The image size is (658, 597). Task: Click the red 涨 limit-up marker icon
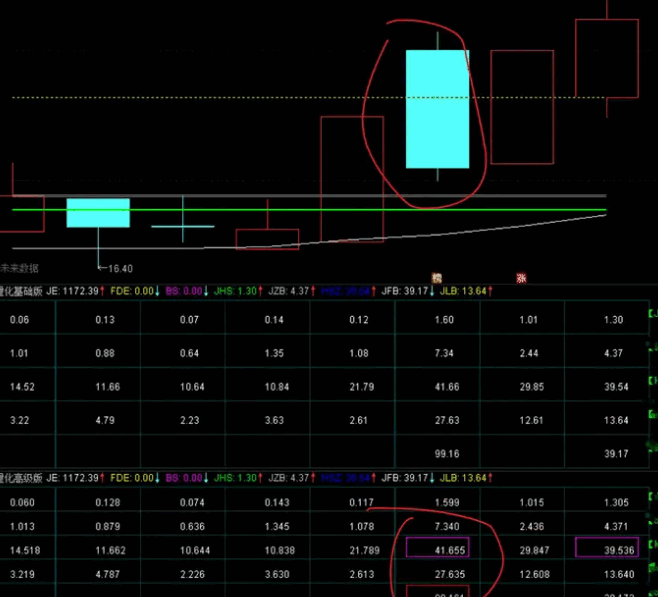pyautogui.click(x=521, y=278)
